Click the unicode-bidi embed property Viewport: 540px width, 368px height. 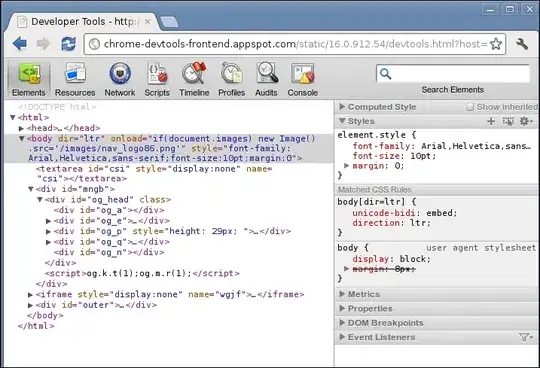405,213
